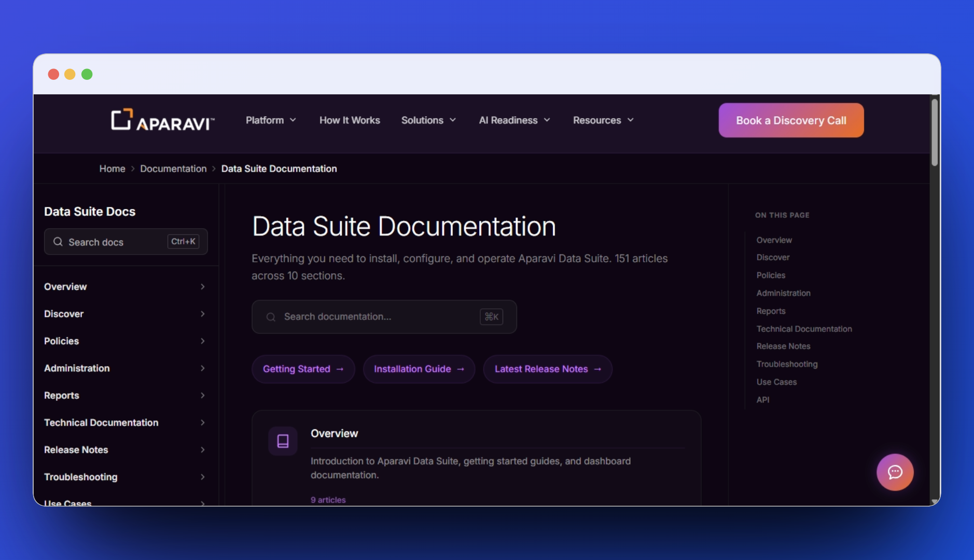Jump to Policies in On This Page
Screen dimensions: 974x560
[x=771, y=275]
